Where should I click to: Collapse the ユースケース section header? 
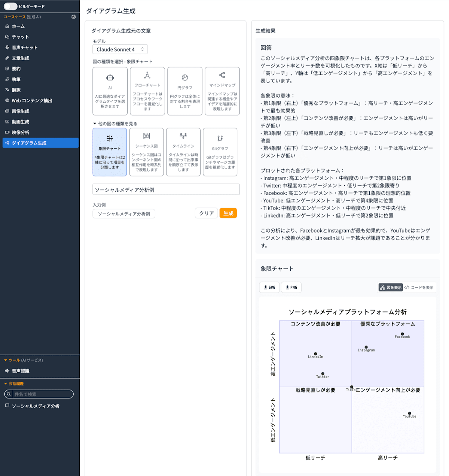[22, 17]
